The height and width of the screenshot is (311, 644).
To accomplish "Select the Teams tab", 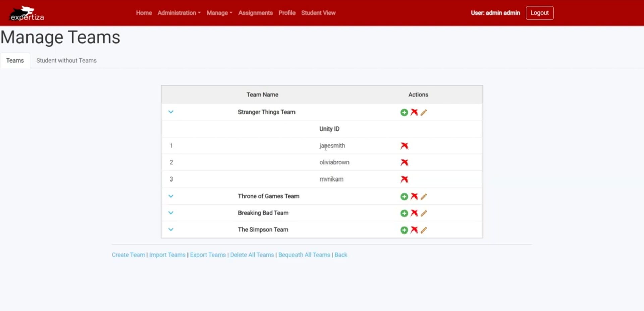I will [15, 60].
